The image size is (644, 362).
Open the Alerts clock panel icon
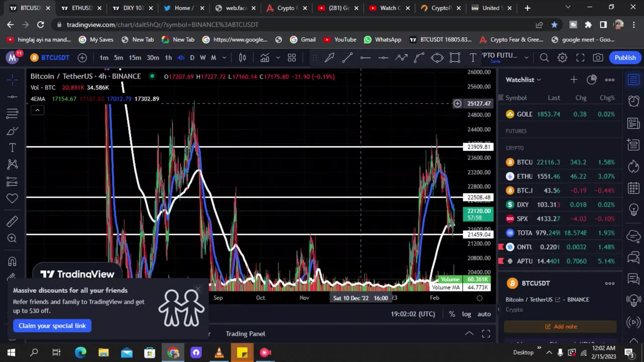coord(633,101)
